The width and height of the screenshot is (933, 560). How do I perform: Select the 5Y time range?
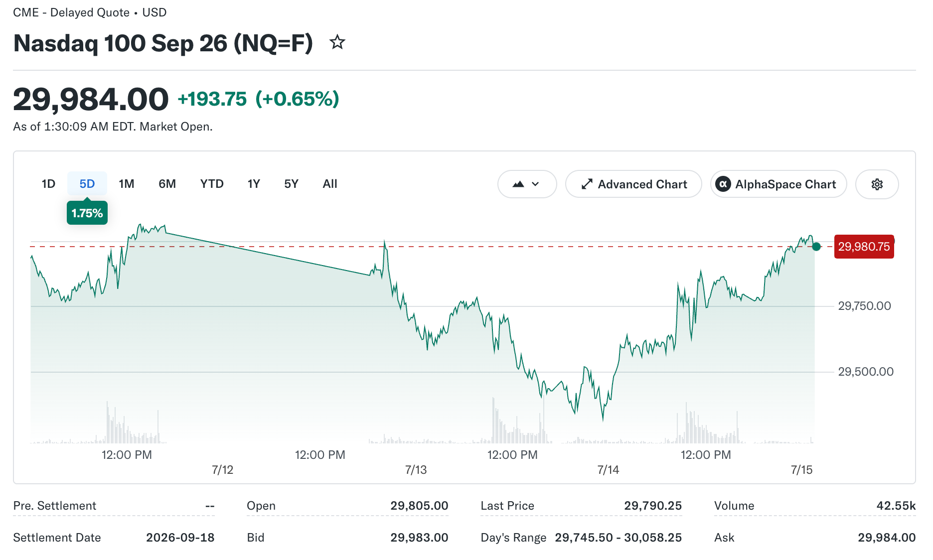(291, 184)
